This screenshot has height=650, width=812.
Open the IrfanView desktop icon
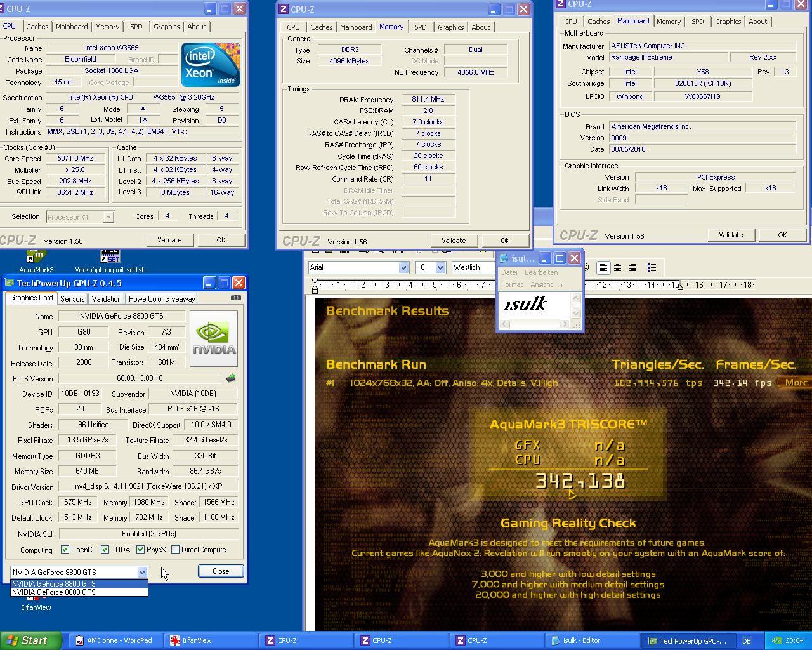36,604
